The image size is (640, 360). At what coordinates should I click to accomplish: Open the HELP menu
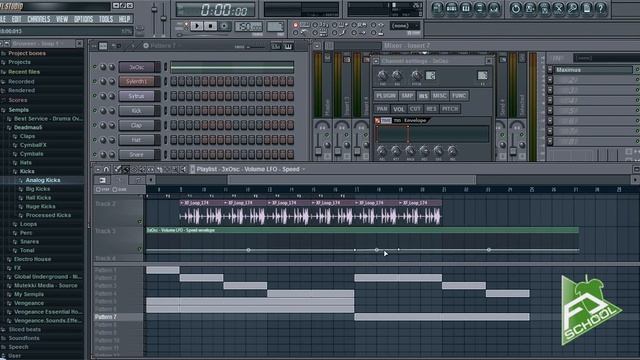coord(124,19)
